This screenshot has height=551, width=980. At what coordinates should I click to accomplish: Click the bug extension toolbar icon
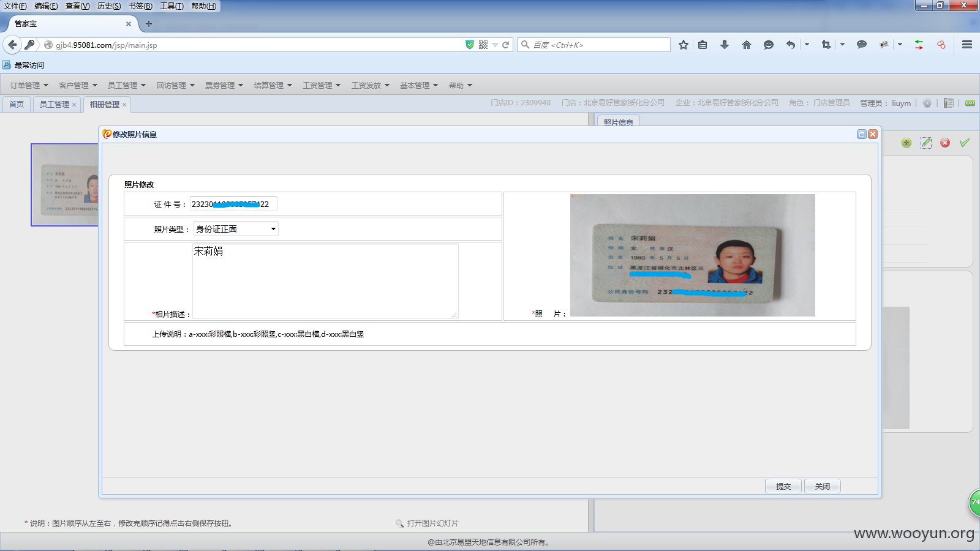884,45
